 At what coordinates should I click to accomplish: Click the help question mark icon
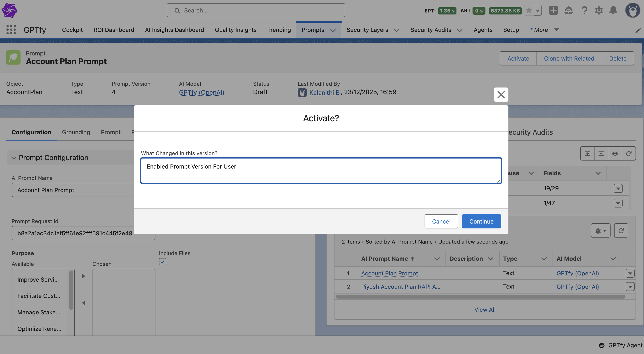click(x=584, y=10)
